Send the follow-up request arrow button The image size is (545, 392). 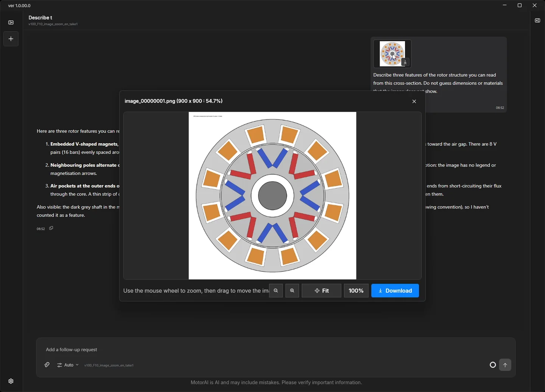point(505,365)
